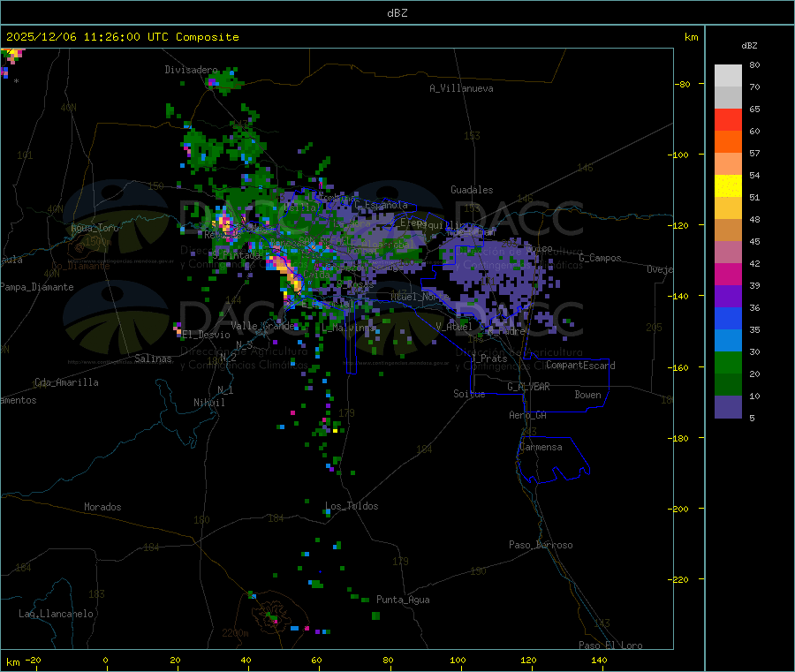
Task: Click the slate-purple 10 dBZ legend swatch
Action: click(x=728, y=407)
